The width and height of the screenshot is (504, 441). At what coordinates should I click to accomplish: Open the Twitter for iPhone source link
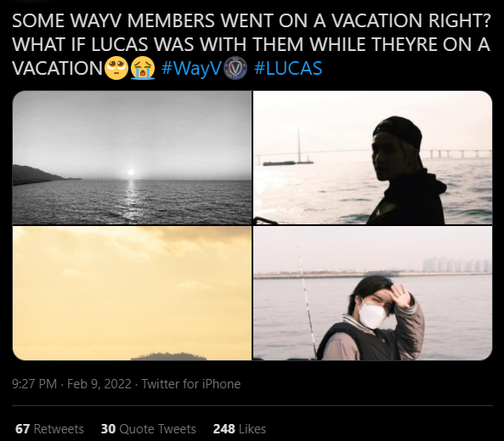(x=191, y=384)
